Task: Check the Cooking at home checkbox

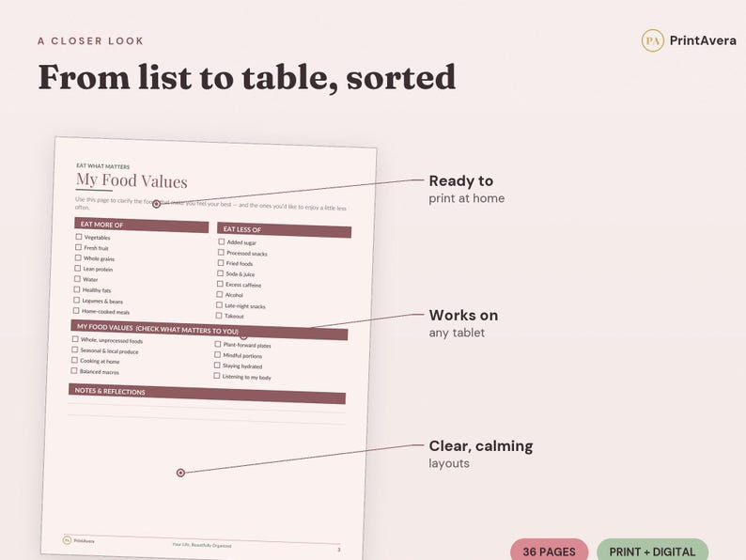Action: [x=74, y=360]
